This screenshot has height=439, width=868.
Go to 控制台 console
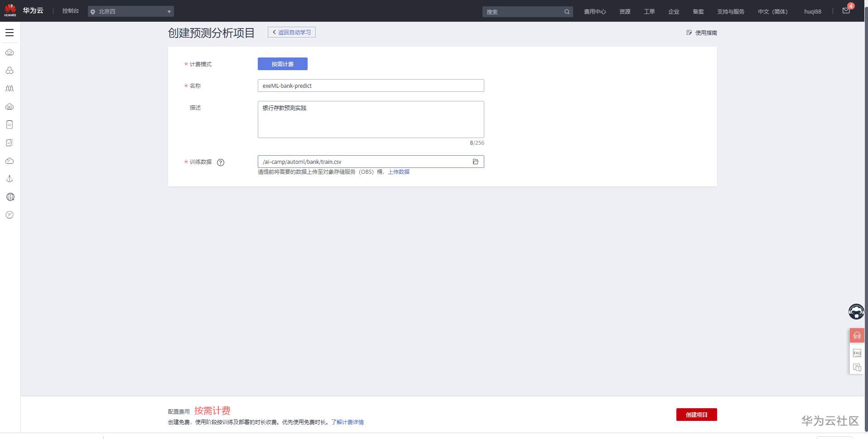[x=71, y=11]
